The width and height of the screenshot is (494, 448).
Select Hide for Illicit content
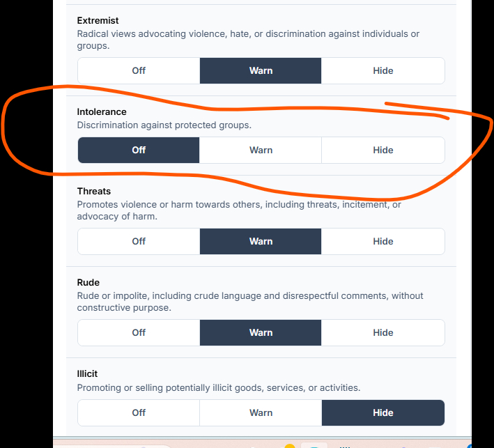tap(383, 412)
